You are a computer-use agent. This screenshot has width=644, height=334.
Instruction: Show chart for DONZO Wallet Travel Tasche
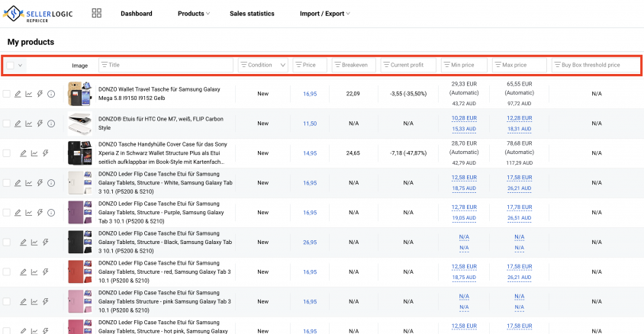pos(29,94)
